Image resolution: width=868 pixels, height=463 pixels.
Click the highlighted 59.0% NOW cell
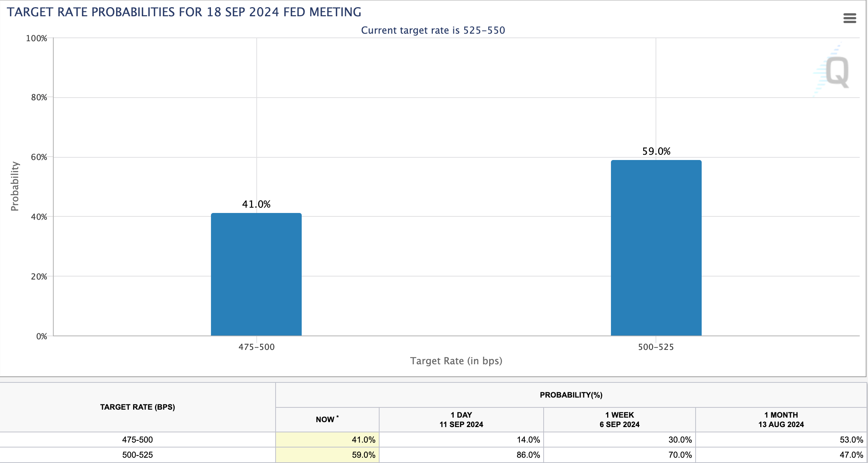point(327,455)
